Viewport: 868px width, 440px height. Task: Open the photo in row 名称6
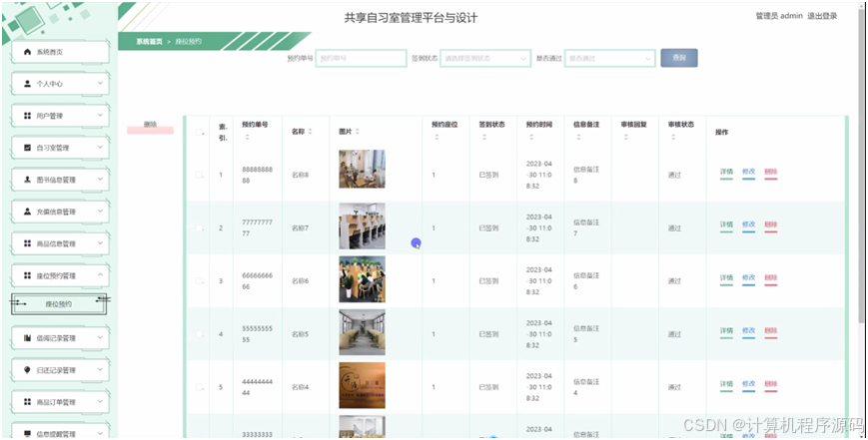(362, 279)
